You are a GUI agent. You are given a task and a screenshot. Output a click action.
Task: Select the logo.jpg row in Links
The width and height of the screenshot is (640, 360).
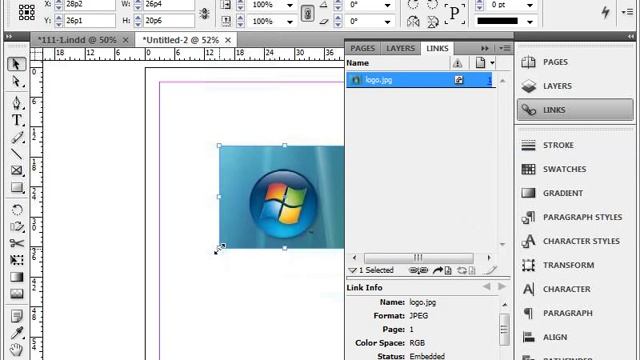pyautogui.click(x=420, y=80)
